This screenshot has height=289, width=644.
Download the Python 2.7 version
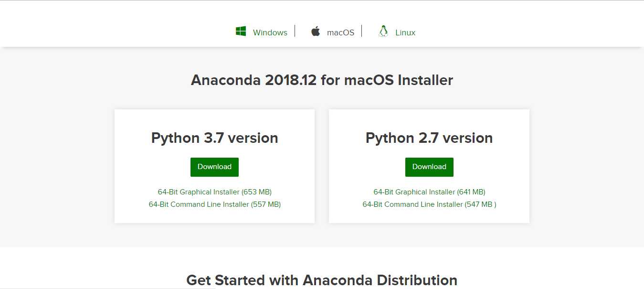tap(429, 167)
